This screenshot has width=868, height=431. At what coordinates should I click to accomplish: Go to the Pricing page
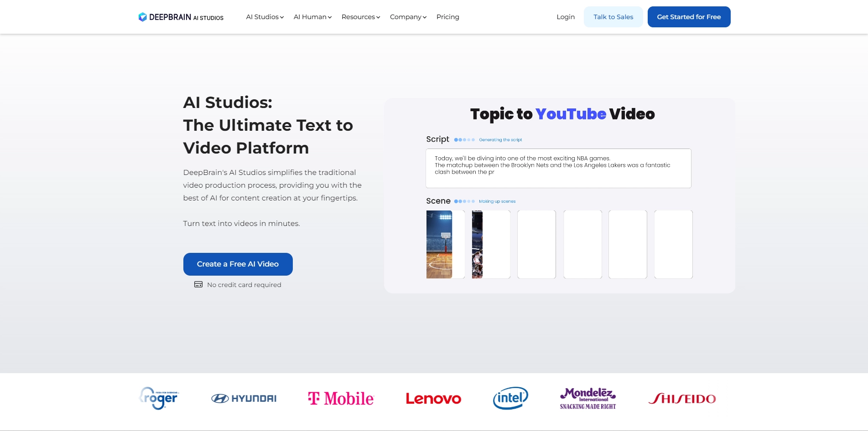[447, 17]
